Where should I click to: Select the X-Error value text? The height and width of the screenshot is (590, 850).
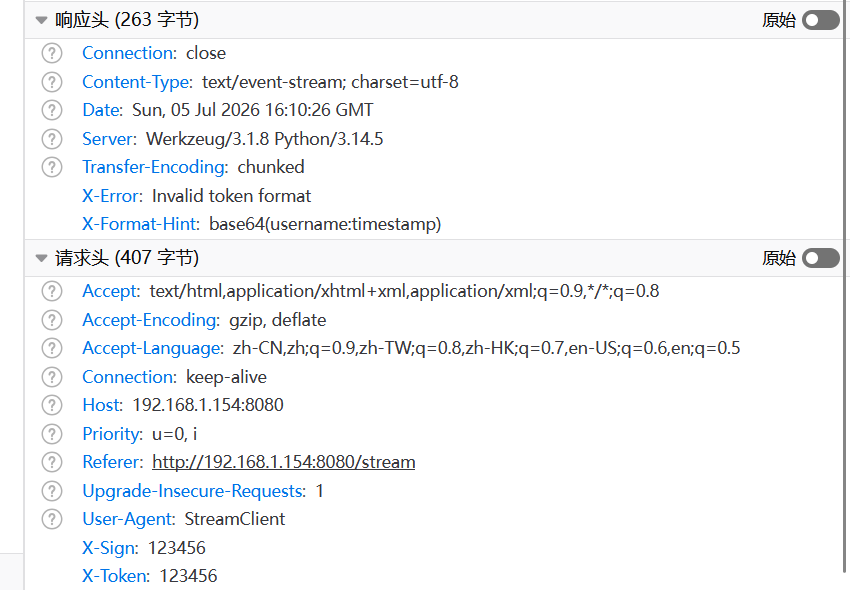[x=231, y=196]
